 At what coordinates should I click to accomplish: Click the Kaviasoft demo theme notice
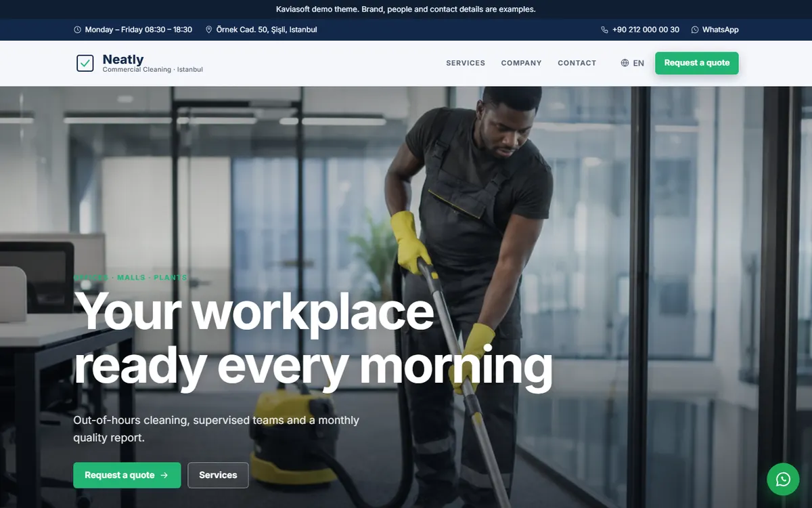[406, 9]
